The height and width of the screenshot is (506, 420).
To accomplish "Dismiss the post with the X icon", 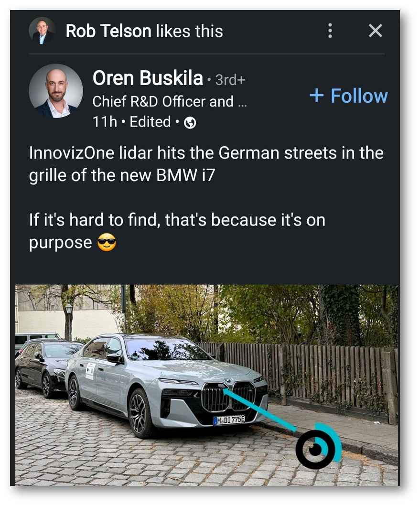I will (375, 31).
